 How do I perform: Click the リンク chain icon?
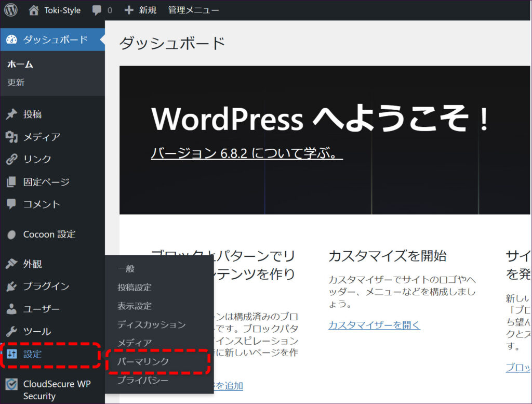click(x=11, y=159)
